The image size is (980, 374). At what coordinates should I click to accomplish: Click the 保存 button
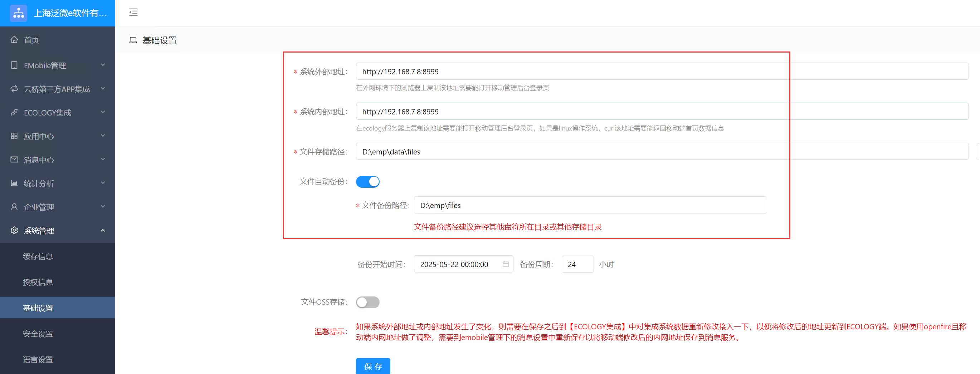[x=373, y=366]
